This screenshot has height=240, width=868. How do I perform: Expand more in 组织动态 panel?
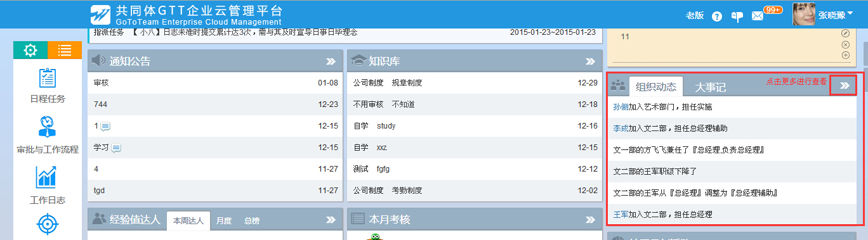point(843,85)
